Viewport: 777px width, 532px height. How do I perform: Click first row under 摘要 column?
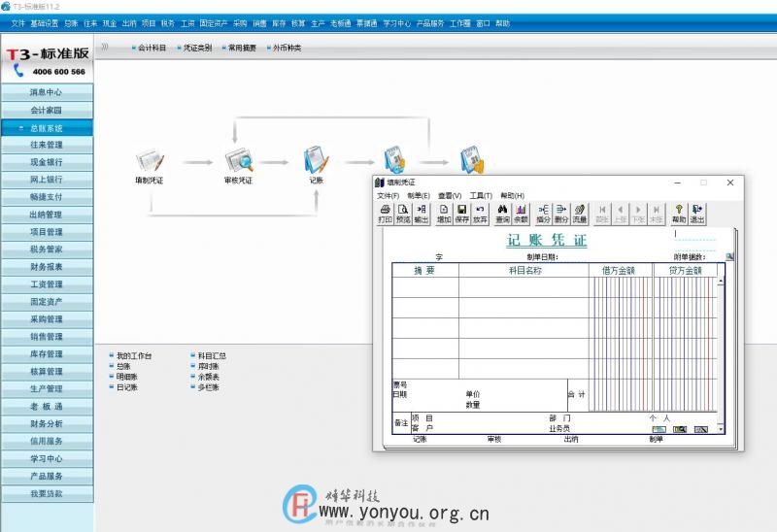pyautogui.click(x=425, y=287)
